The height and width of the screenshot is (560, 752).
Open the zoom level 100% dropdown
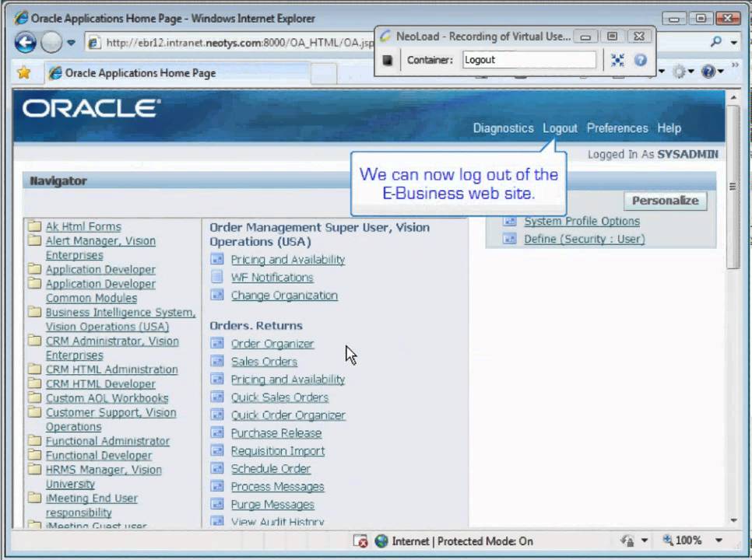tap(719, 541)
